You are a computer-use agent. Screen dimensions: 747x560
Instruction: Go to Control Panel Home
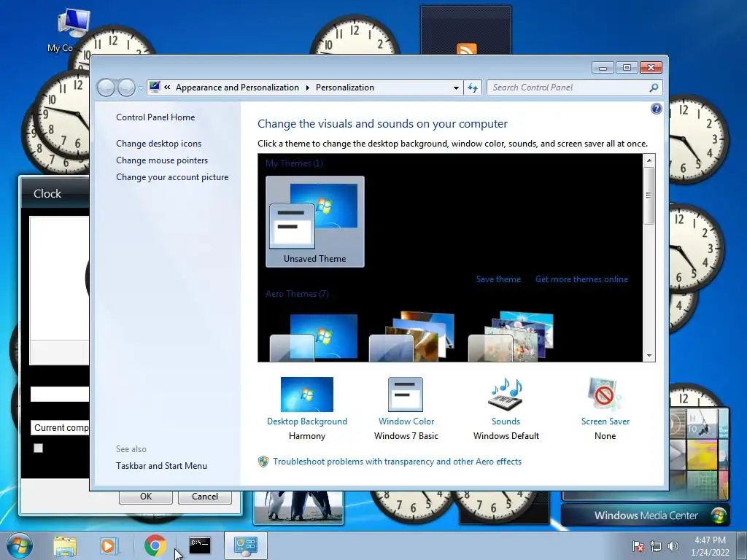coord(155,117)
